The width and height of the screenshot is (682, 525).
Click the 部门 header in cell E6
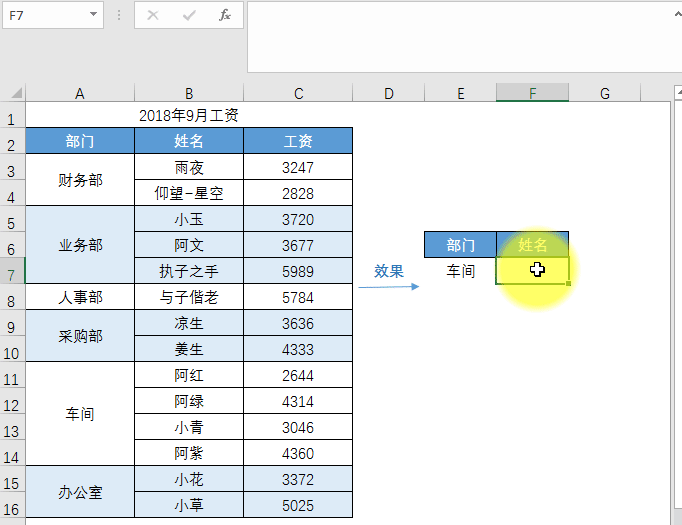461,245
